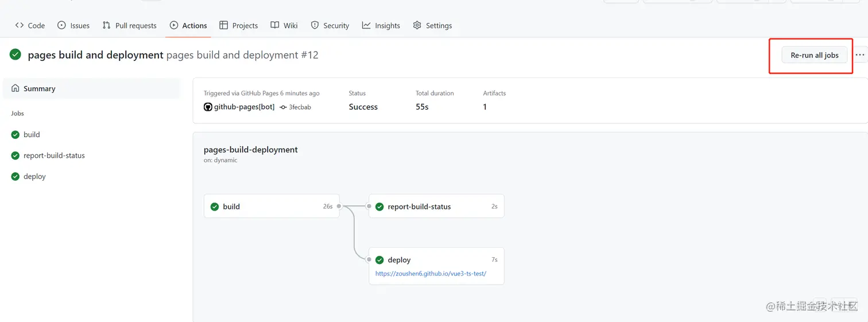
Task: Open the Issues tab
Action: [x=73, y=26]
